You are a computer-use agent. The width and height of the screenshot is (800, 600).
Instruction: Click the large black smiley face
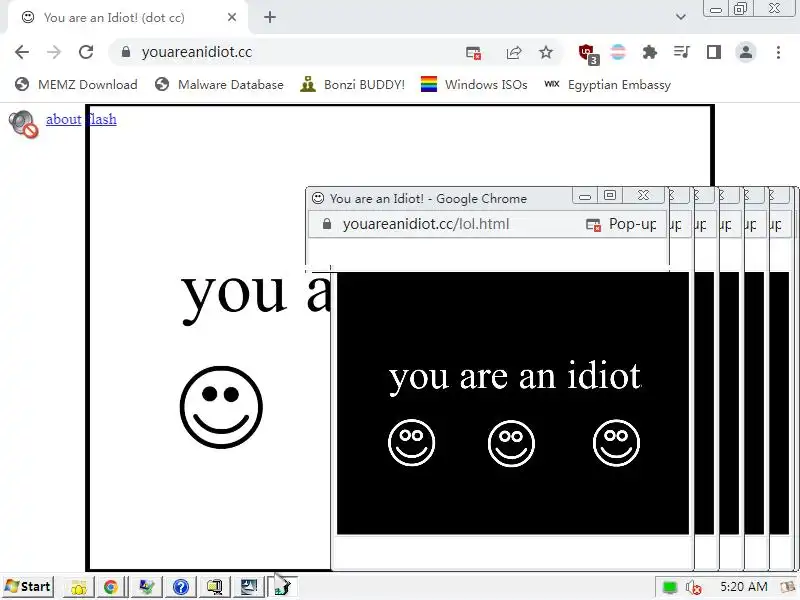coord(221,407)
